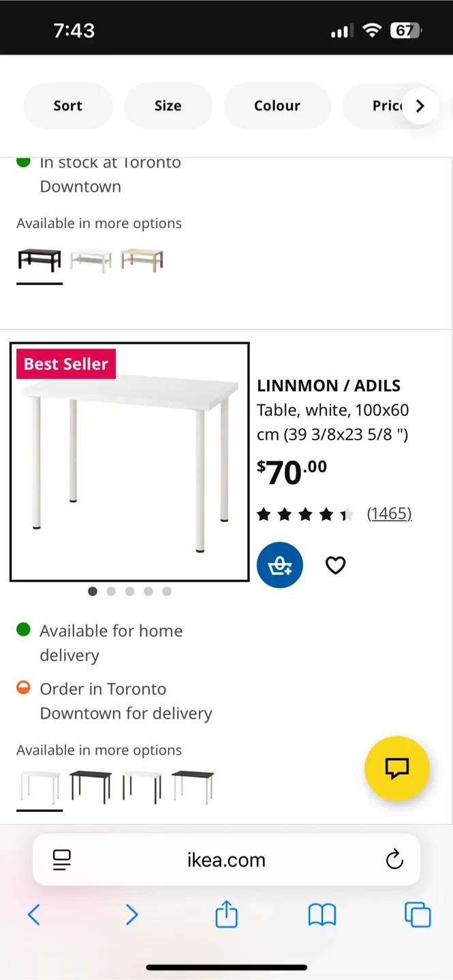Open the Sort options
The width and height of the screenshot is (453, 980).
coord(67,105)
